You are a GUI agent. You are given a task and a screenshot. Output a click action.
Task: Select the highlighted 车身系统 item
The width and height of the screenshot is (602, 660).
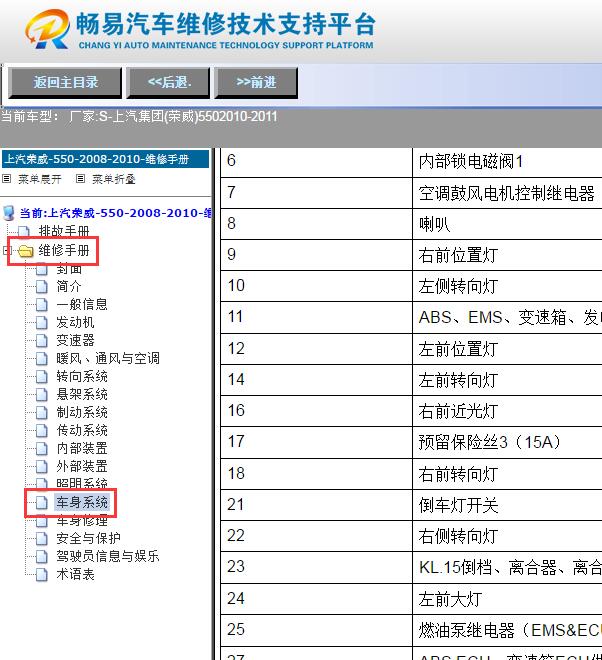82,502
